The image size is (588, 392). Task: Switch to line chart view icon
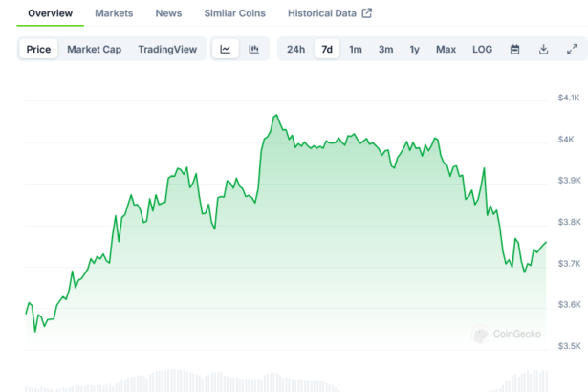coord(225,49)
